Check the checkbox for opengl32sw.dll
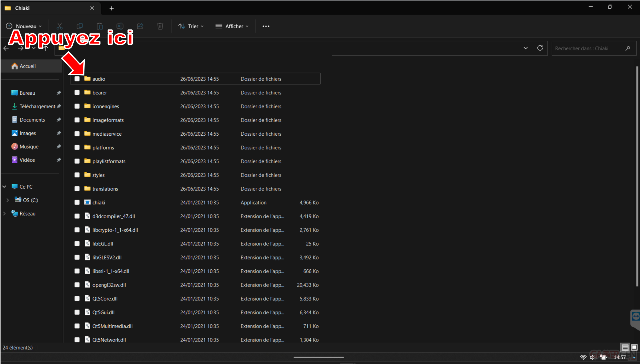Viewport: 640px width, 364px height. click(x=77, y=285)
